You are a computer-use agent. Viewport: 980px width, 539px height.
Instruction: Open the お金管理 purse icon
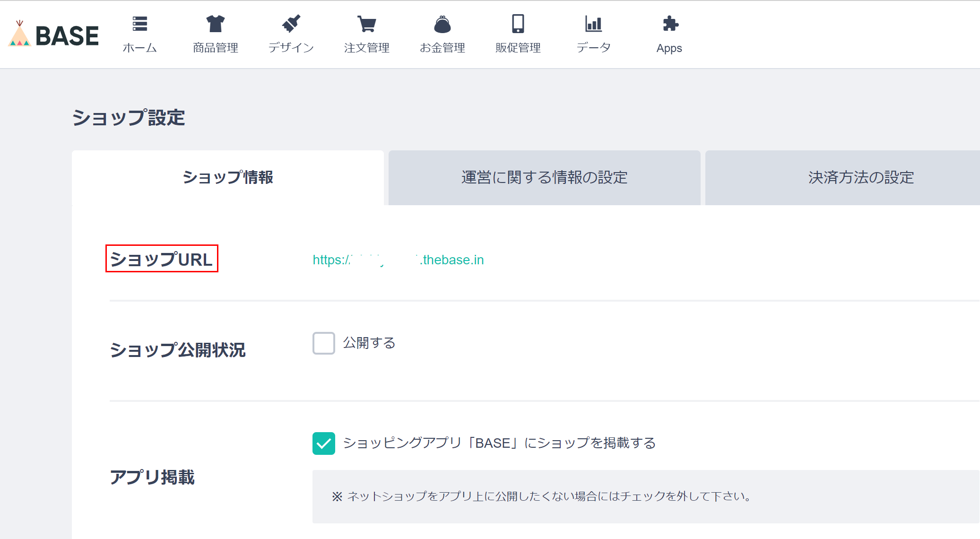tap(442, 24)
